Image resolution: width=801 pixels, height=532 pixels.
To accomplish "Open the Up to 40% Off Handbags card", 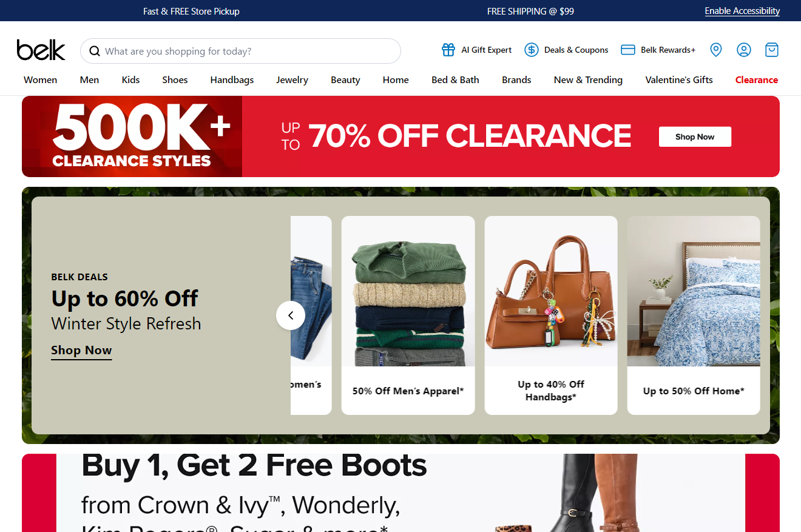I will [551, 315].
